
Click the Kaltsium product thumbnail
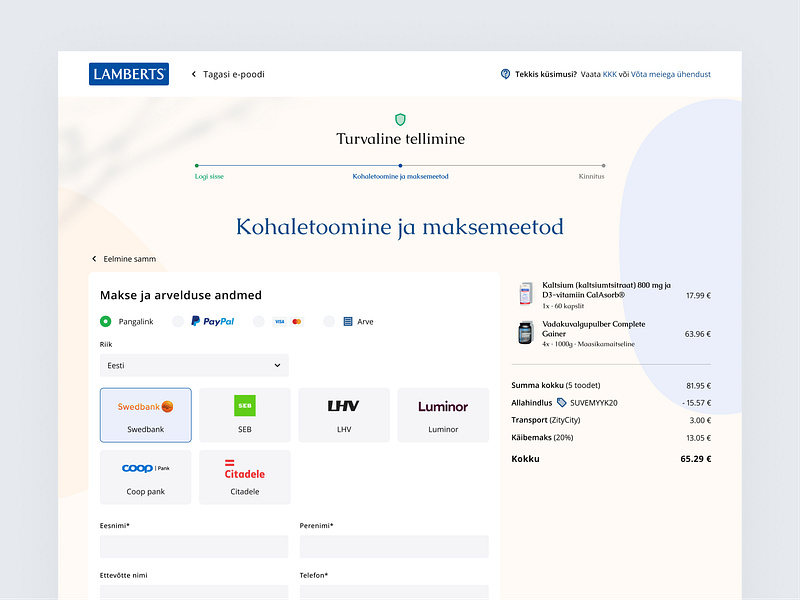click(526, 294)
